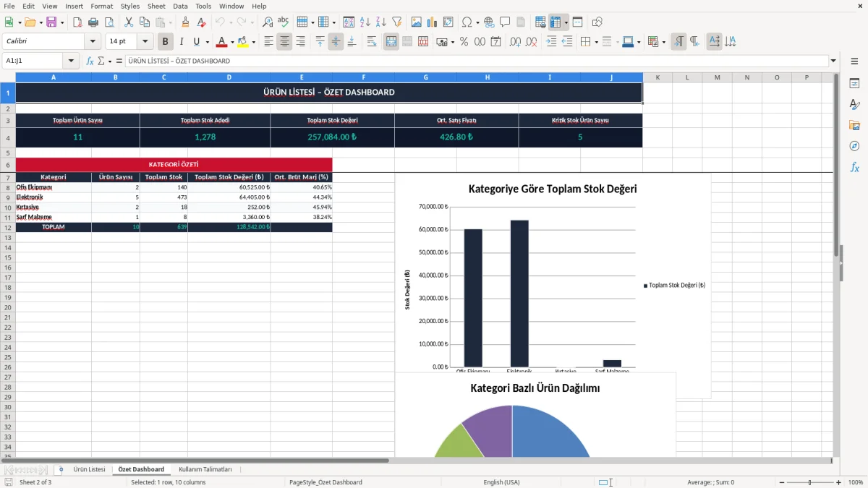This screenshot has width=868, height=488.
Task: Toggle Bold formatting
Action: tap(166, 42)
